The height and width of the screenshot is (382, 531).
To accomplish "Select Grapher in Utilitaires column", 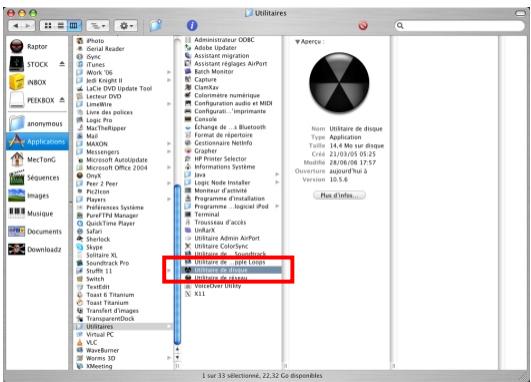I will [x=205, y=151].
